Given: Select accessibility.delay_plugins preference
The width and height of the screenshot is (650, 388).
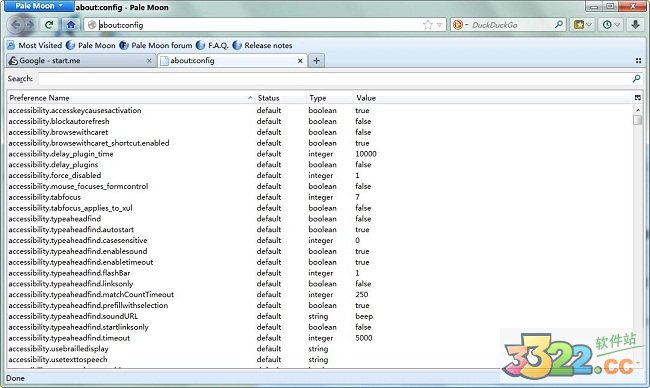Looking at the screenshot, I should coord(320,165).
